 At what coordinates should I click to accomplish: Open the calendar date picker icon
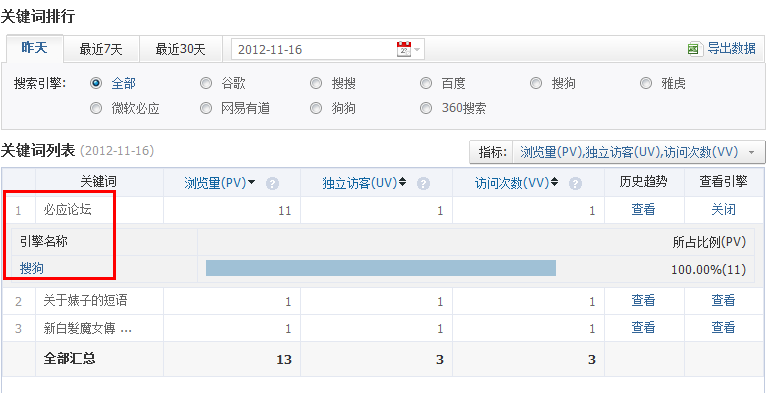coord(404,49)
